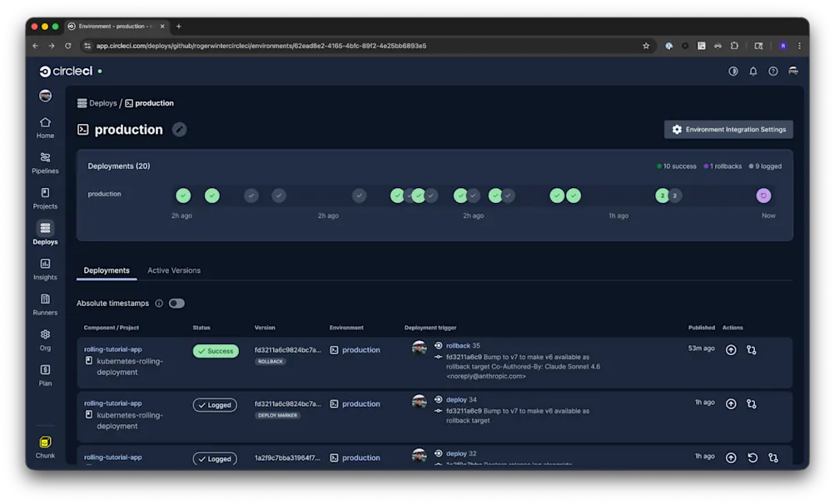Open the CircleCI help question-mark menu
The image size is (835, 504).
coord(773,71)
